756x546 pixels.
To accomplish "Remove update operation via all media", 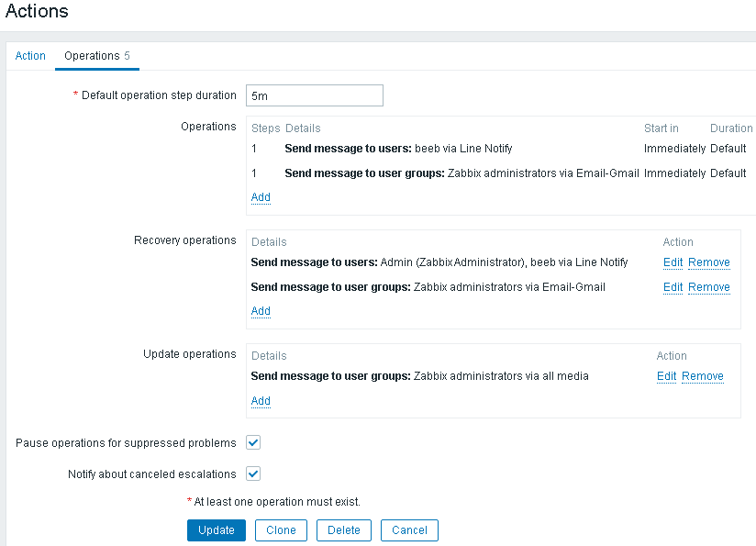I will tap(703, 376).
